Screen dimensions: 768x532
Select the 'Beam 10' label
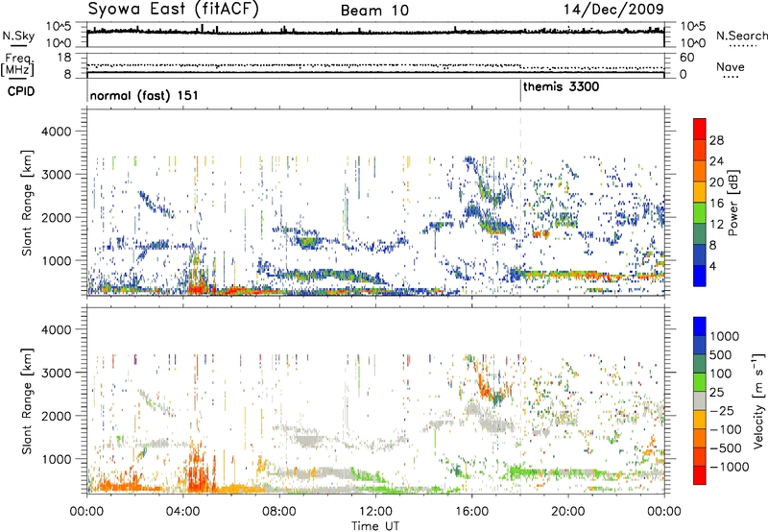coord(374,11)
